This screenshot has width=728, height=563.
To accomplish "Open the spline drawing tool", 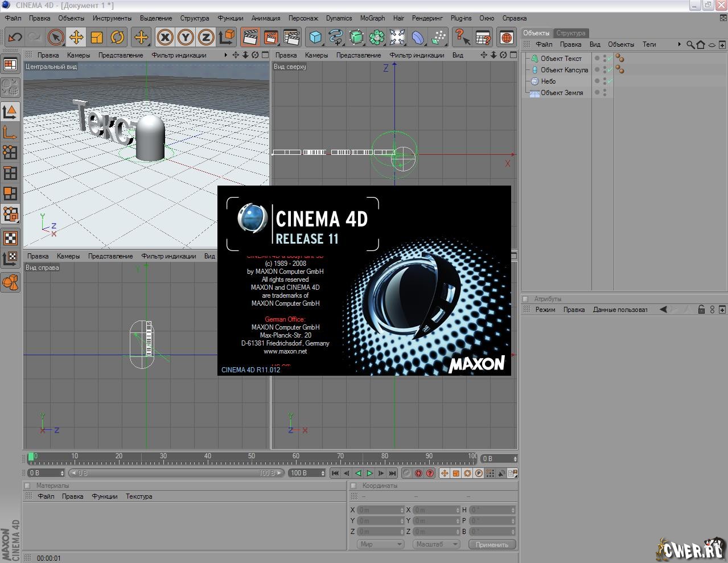I will coord(336,38).
